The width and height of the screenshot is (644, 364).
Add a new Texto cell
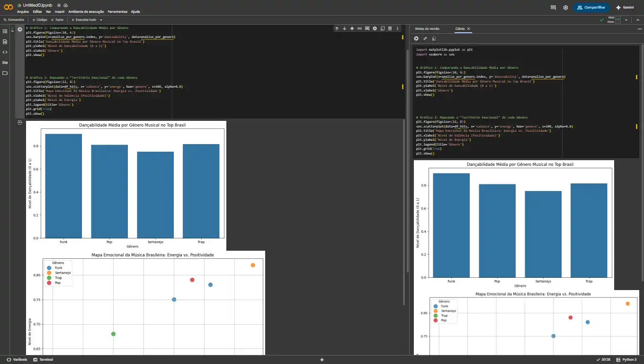[x=57, y=20]
